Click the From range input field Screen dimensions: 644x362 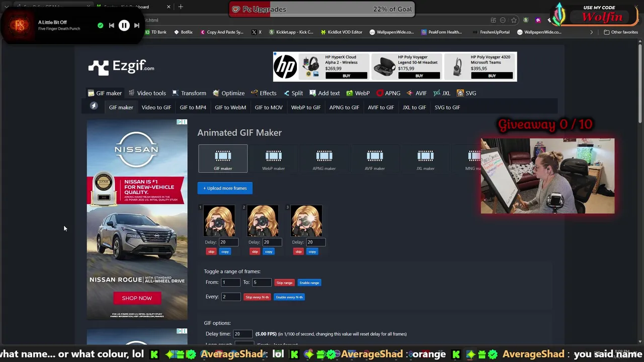coord(230,283)
